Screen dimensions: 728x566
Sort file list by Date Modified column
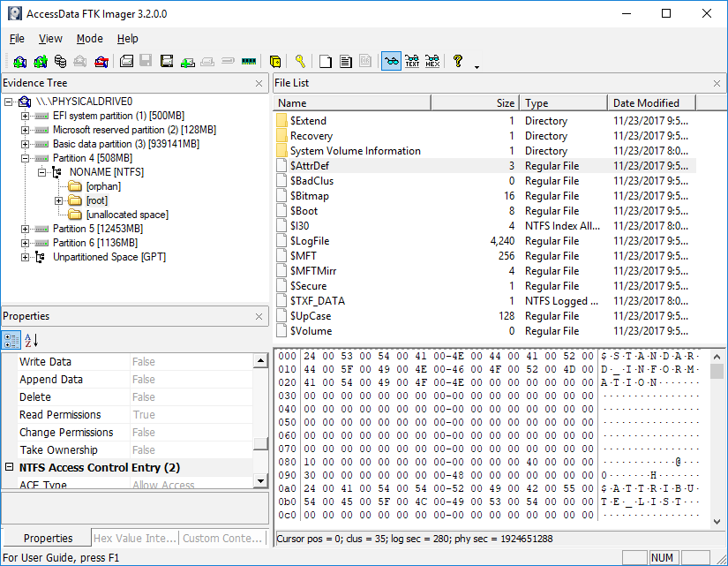click(651, 103)
